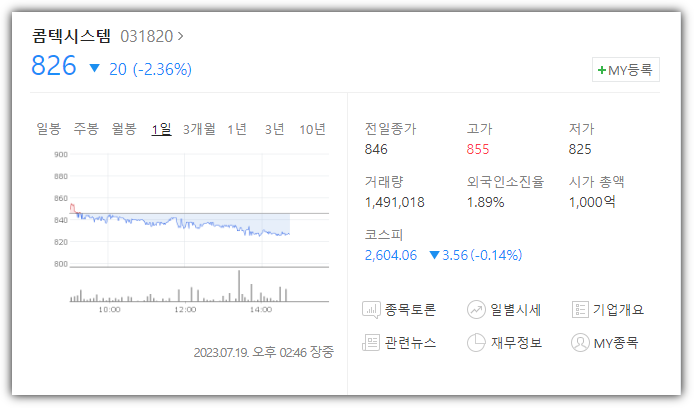Click the 저가 label
Screen dimensions: 694x408
(582, 129)
